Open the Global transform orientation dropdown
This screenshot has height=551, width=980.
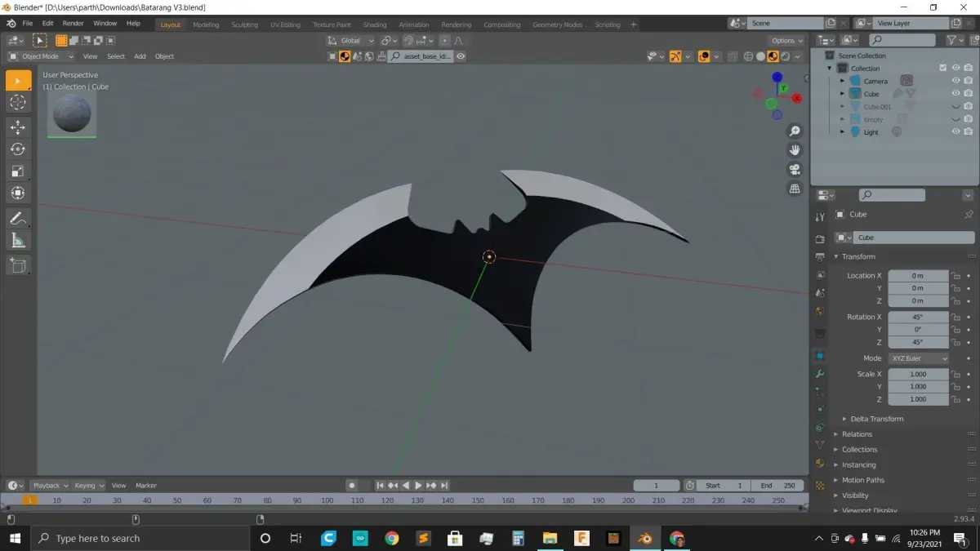coord(350,40)
